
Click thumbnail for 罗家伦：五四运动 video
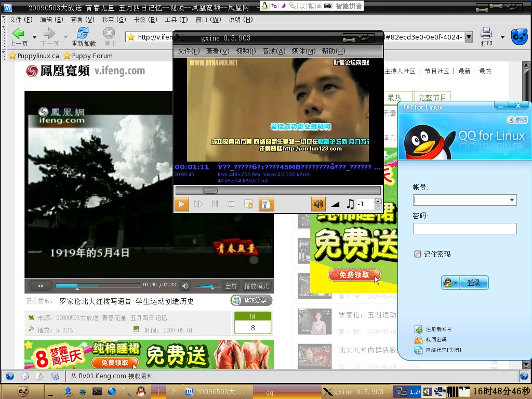pos(315,321)
